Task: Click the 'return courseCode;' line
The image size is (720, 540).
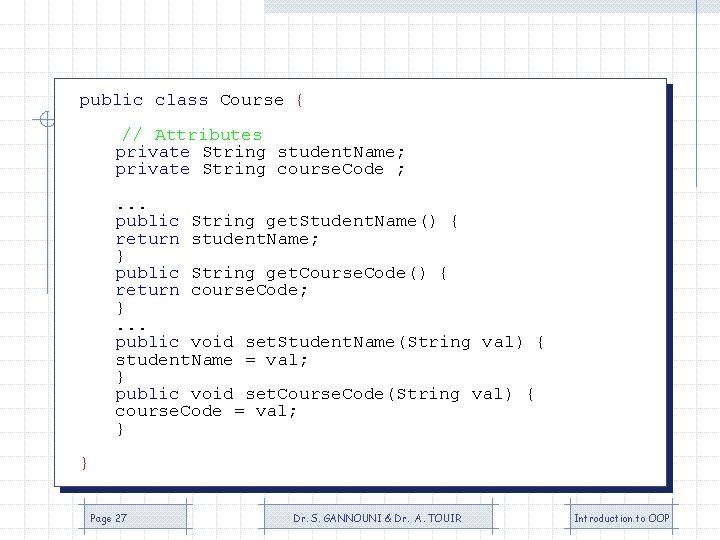Action: (x=211, y=291)
